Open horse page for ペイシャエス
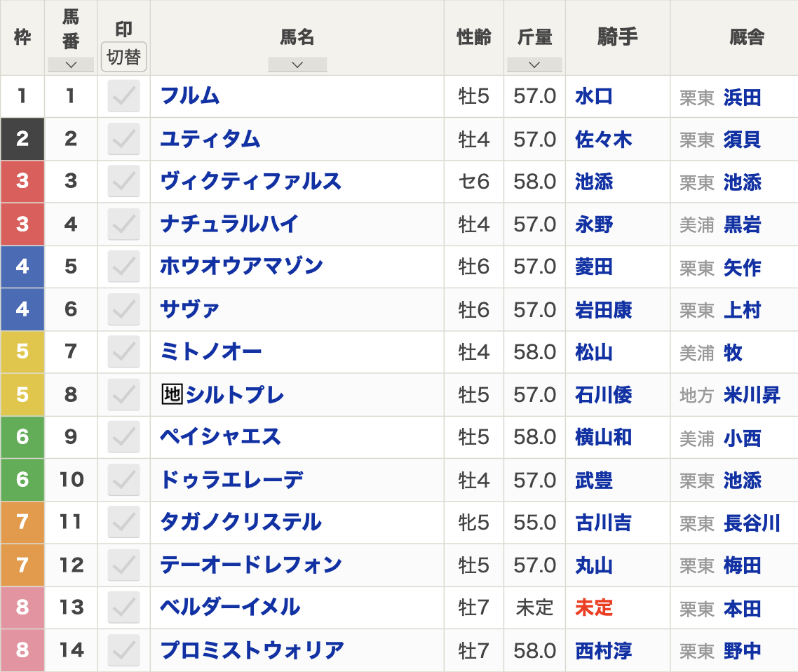The height and width of the screenshot is (672, 798). pos(220,437)
